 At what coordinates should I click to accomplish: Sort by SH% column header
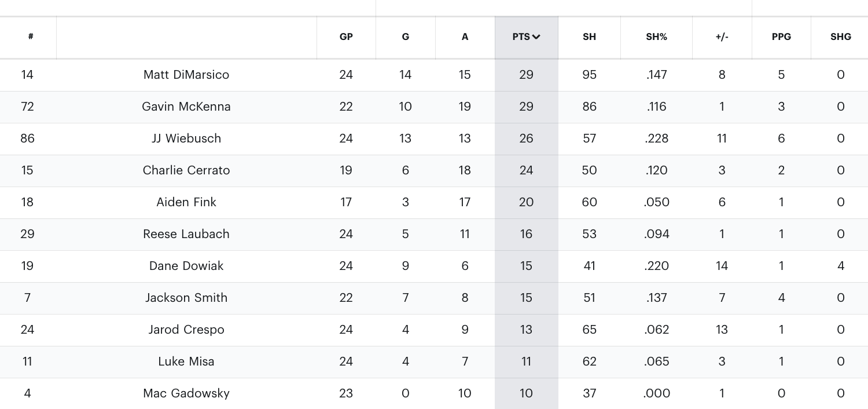pos(656,37)
